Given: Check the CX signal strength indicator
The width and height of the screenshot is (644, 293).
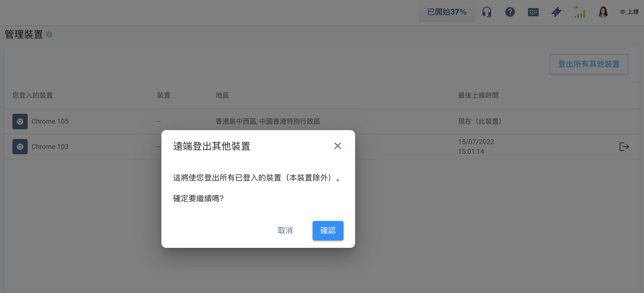Looking at the screenshot, I should coord(579,13).
